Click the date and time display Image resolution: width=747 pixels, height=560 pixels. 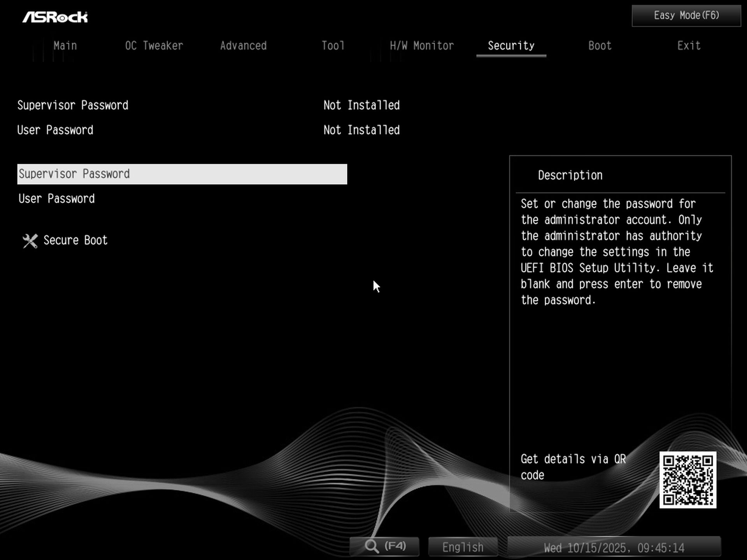(614, 548)
